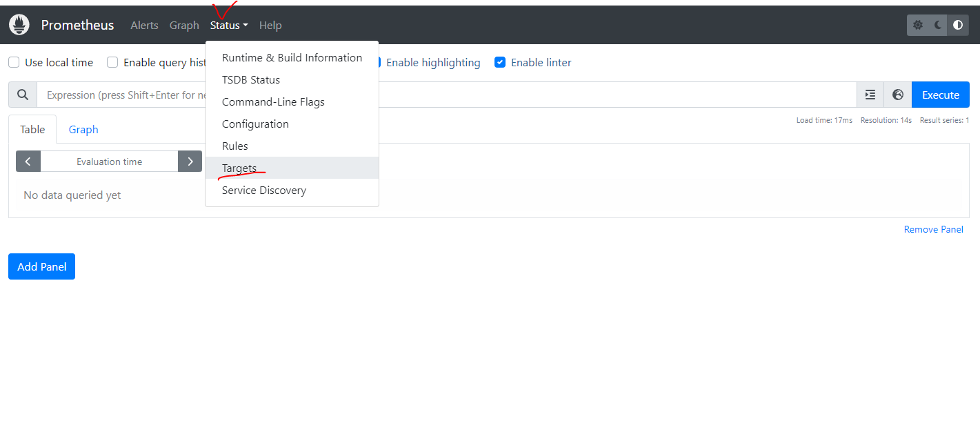
Task: Click the format expression icon
Action: tap(870, 95)
